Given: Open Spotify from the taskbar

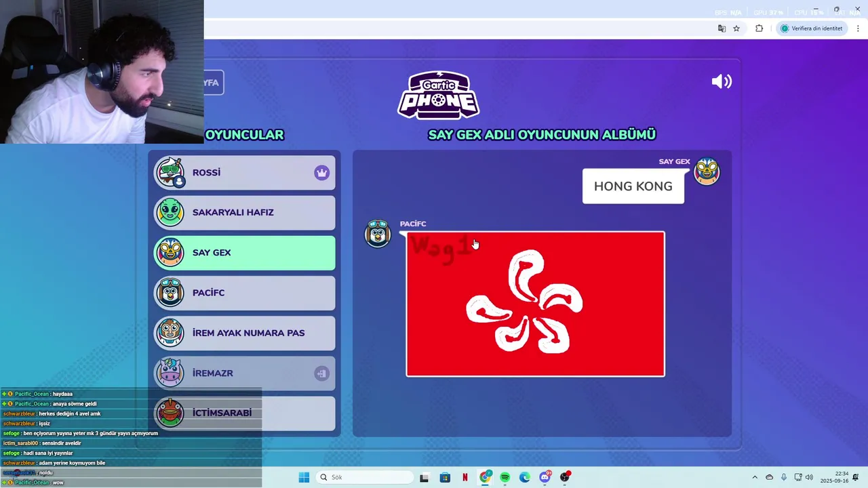Looking at the screenshot, I should point(505,477).
